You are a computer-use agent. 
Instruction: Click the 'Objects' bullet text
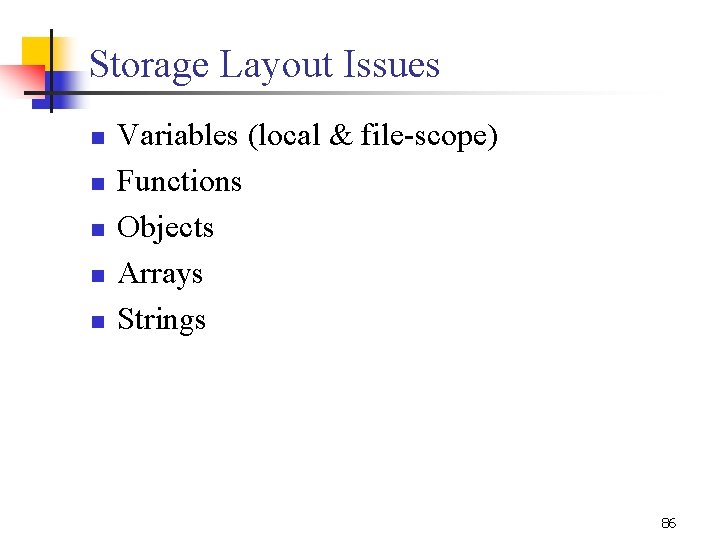(x=165, y=228)
